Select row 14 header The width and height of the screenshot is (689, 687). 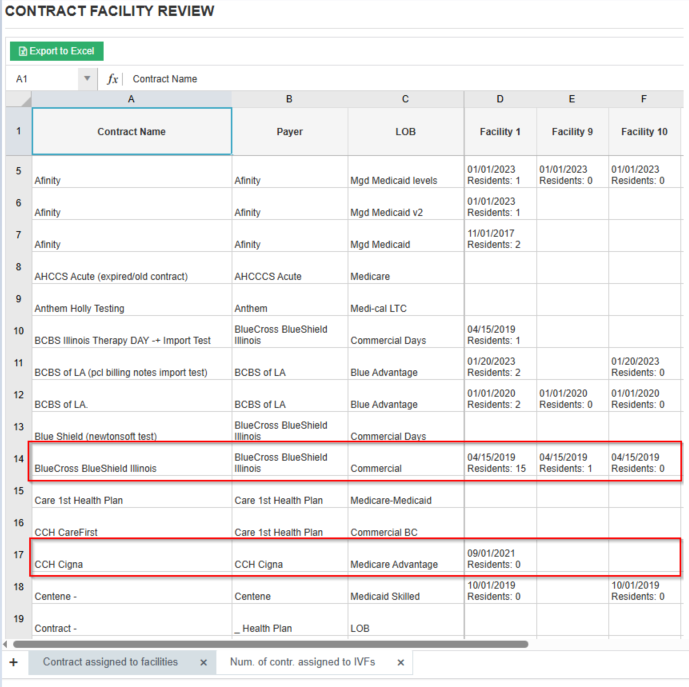[18, 459]
